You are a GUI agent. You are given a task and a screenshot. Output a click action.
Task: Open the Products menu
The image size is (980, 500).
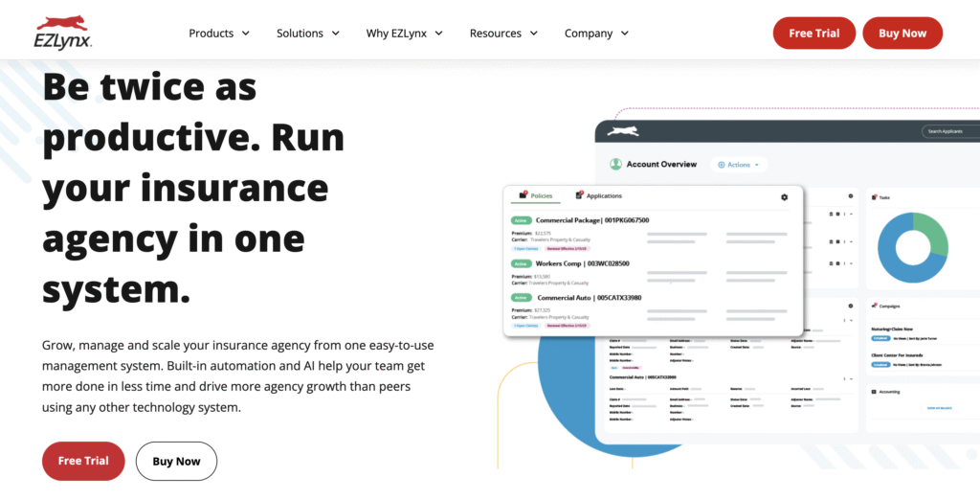[x=219, y=34]
